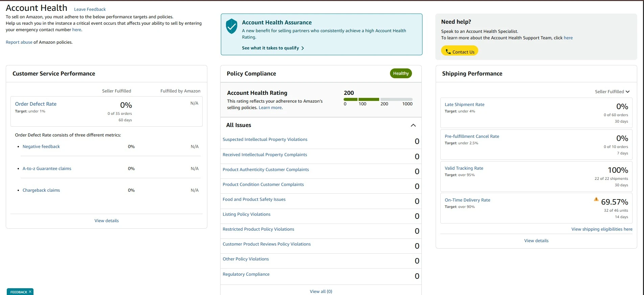
Task: View details for Customer Service Performance
Action: click(107, 221)
